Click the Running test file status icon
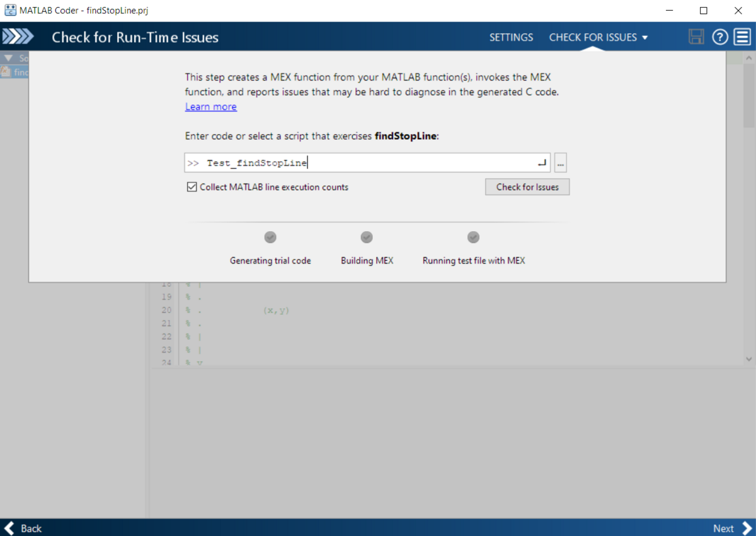This screenshot has height=536, width=756. [x=473, y=237]
